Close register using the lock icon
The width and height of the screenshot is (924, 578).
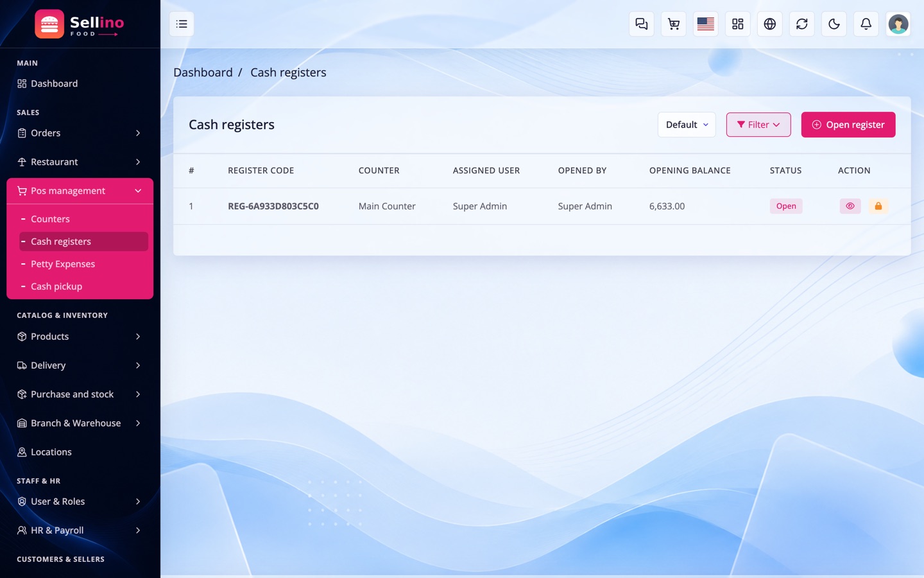pos(878,206)
